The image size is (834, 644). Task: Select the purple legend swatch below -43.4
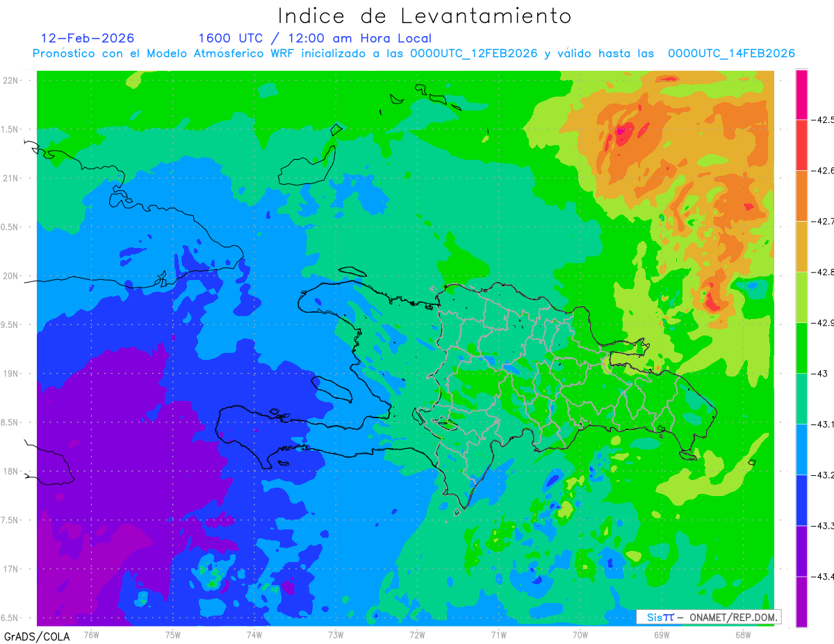point(801,602)
